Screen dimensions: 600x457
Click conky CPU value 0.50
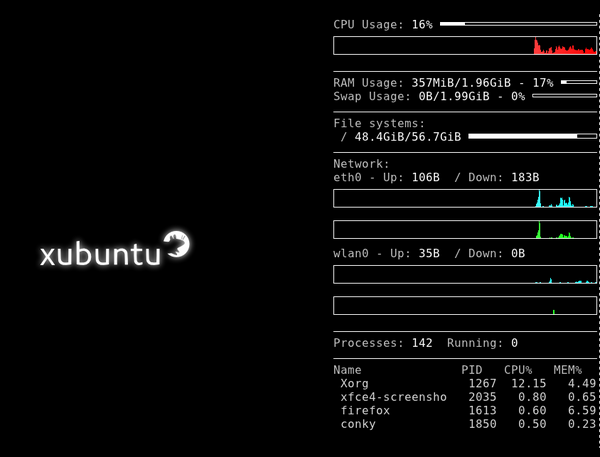click(532, 424)
